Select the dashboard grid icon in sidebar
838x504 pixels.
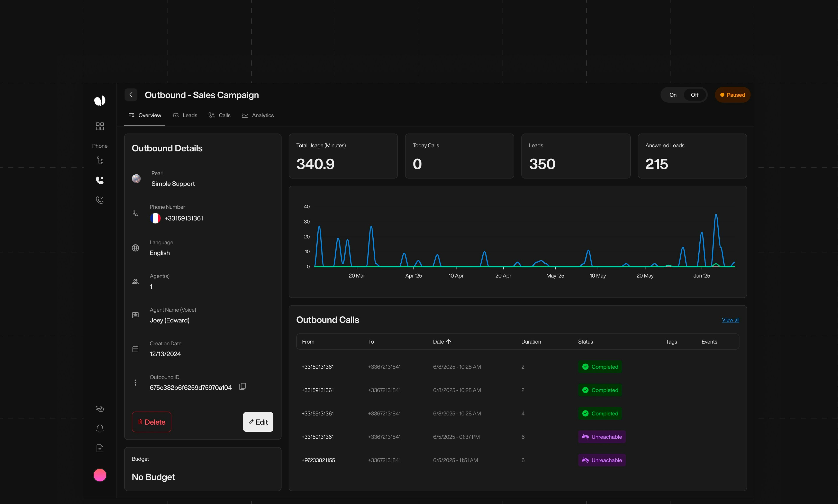pyautogui.click(x=100, y=126)
